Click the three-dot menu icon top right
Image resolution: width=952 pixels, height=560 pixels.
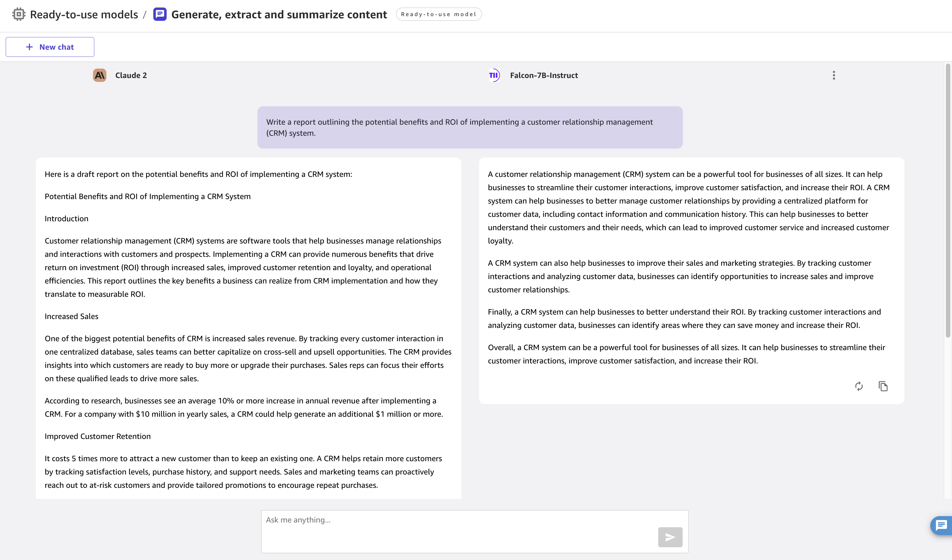pyautogui.click(x=834, y=75)
